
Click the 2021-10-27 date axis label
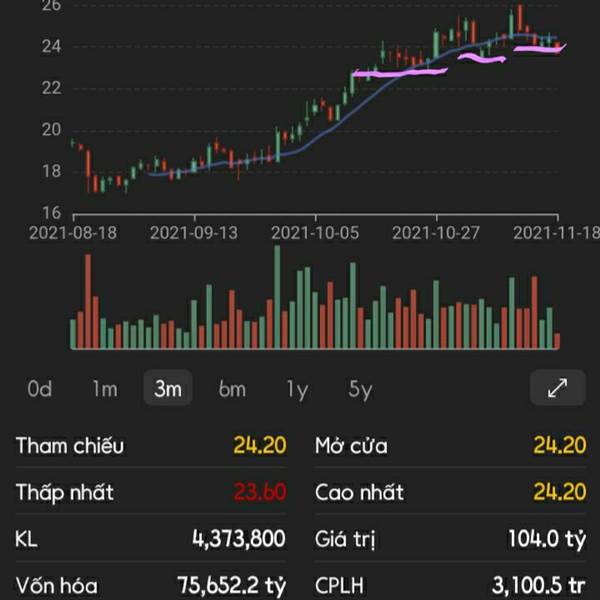click(436, 233)
